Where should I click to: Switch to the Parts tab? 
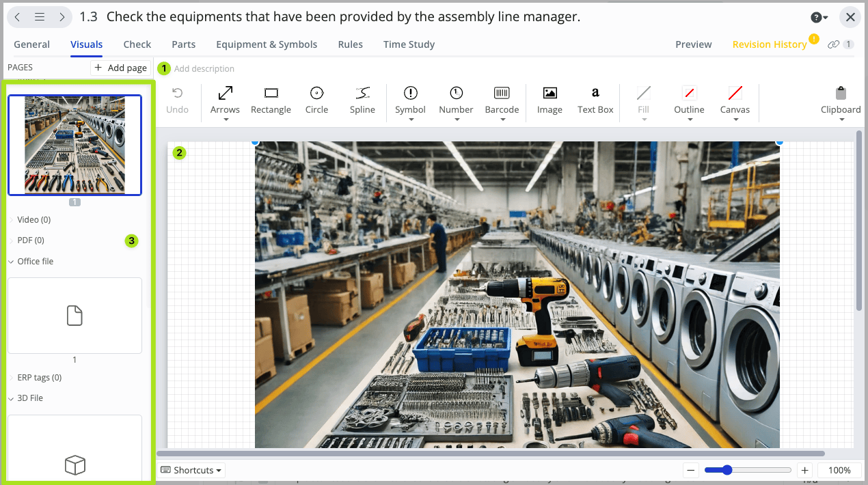pos(183,44)
